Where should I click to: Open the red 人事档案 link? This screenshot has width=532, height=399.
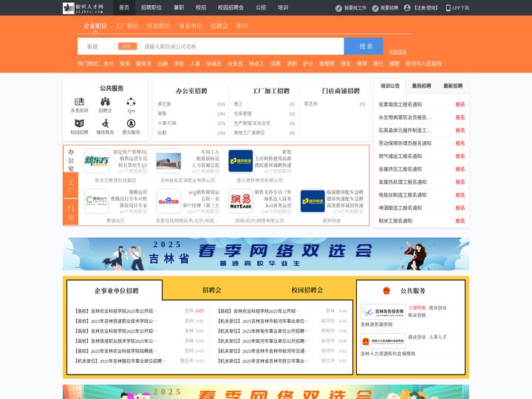[417, 307]
